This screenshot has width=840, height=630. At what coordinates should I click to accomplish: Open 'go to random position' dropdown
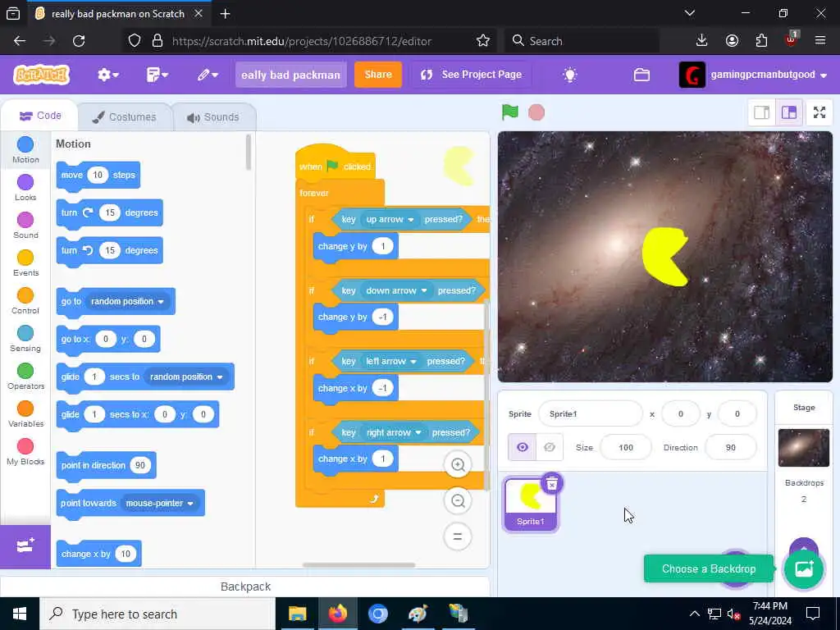tap(127, 302)
